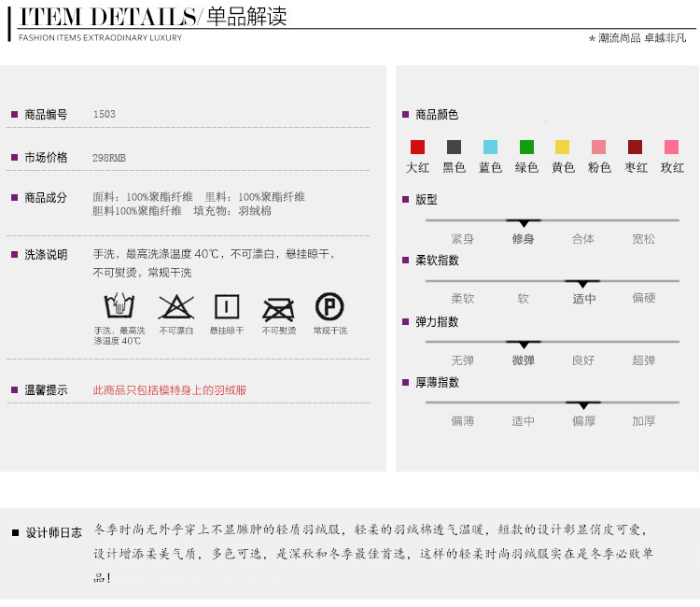
Task: Click the 常规干洗 caption under icon
Action: coord(329,331)
